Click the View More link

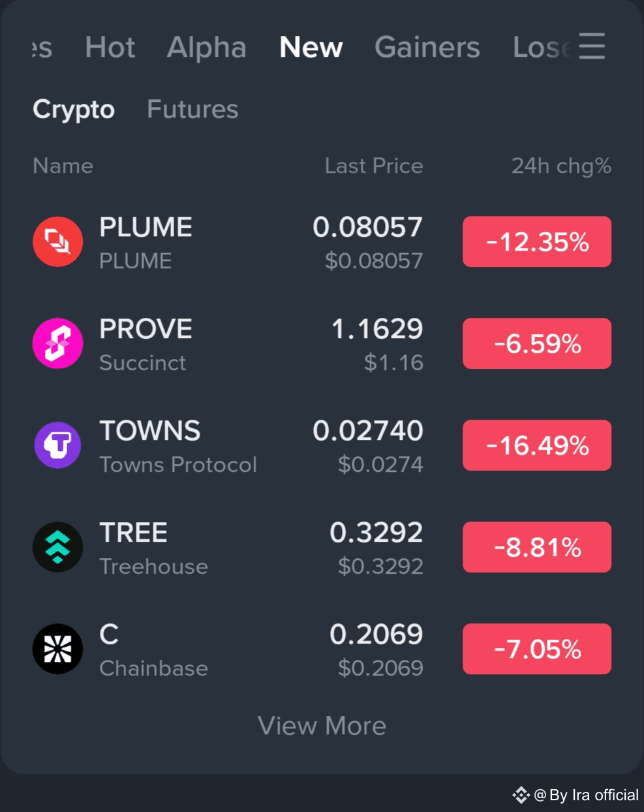(322, 726)
